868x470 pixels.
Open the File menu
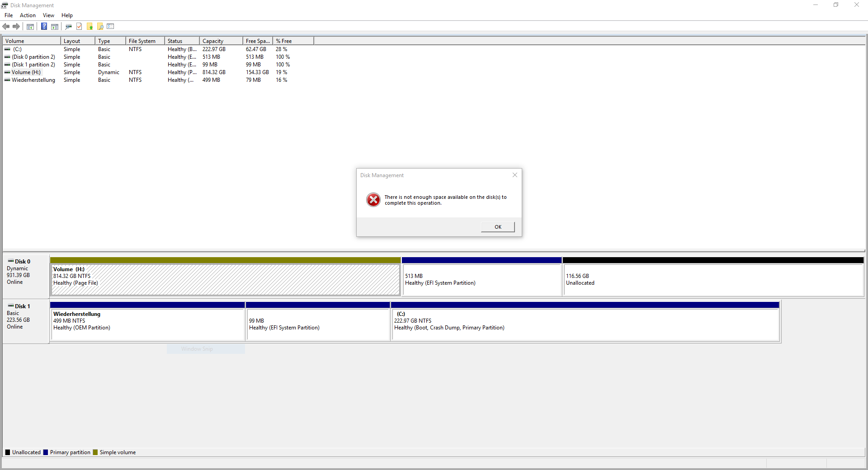pos(8,15)
